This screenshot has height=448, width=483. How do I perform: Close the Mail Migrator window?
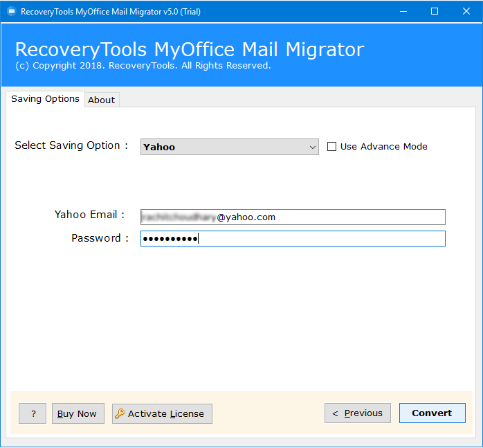click(466, 11)
